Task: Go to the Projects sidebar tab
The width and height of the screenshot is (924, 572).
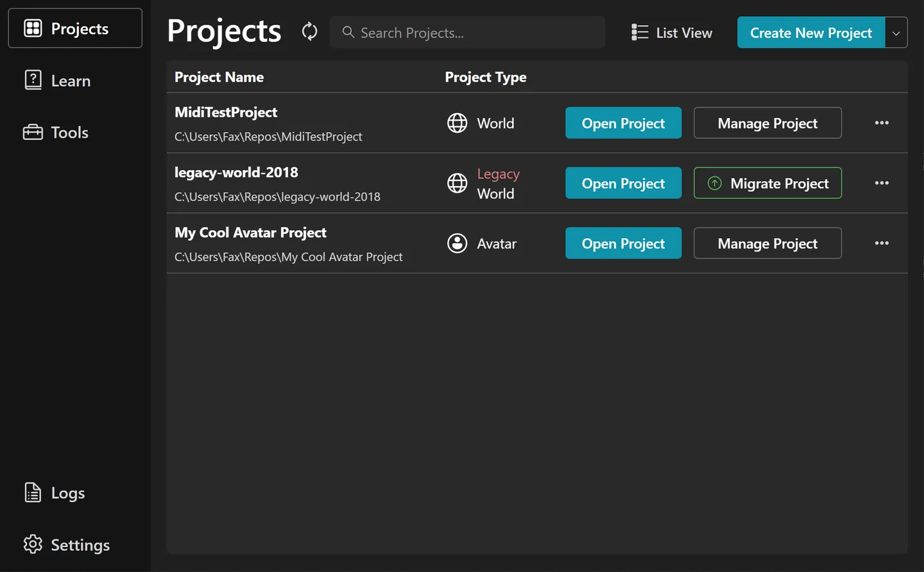Action: click(75, 28)
